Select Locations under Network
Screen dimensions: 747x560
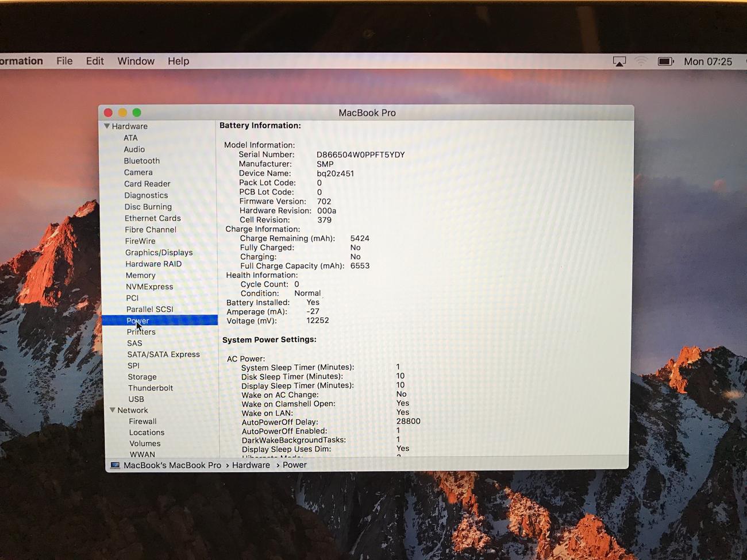pyautogui.click(x=147, y=432)
